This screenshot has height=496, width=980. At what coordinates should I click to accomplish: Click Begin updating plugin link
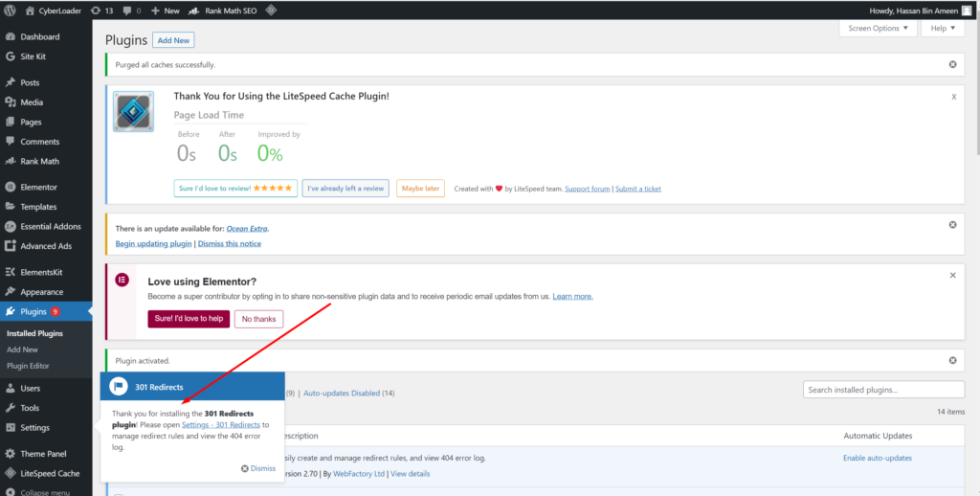154,244
